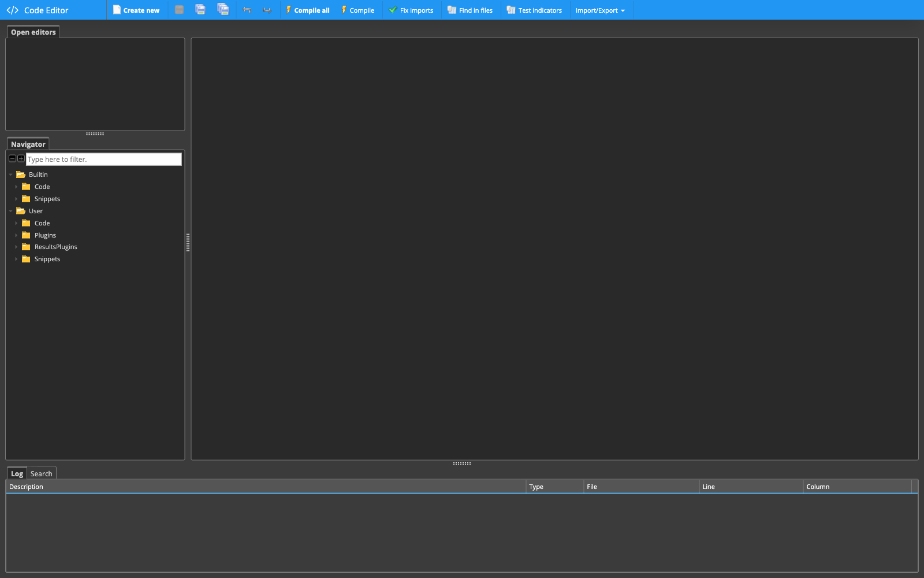The height and width of the screenshot is (578, 924).
Task: Click the vertical splitter handle beside Navigator
Action: tap(188, 242)
